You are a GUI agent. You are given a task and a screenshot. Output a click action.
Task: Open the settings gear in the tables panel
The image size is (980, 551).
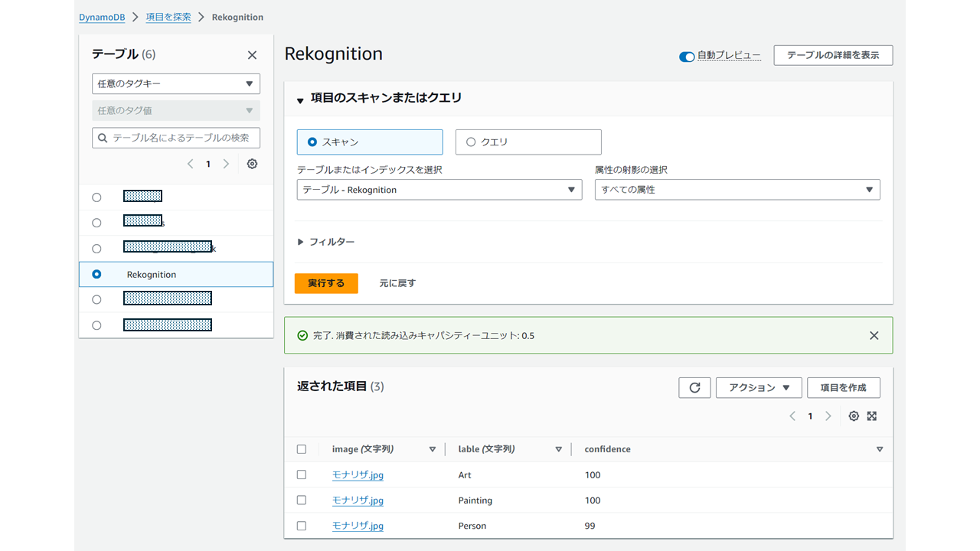click(x=252, y=163)
